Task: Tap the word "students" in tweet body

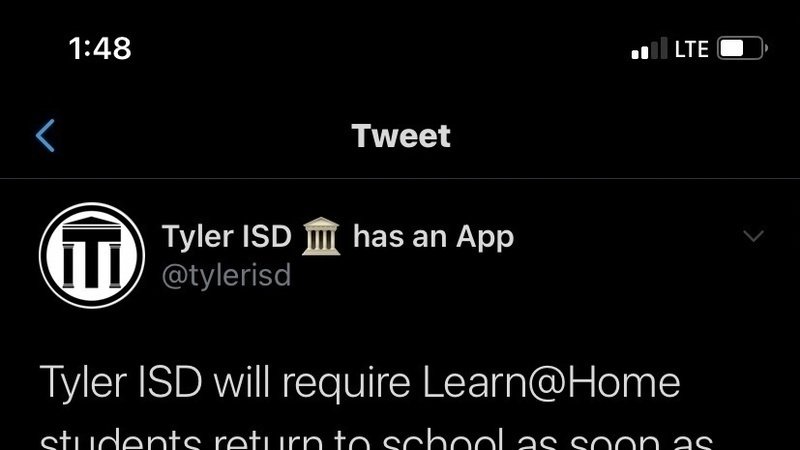Action: coord(120,440)
